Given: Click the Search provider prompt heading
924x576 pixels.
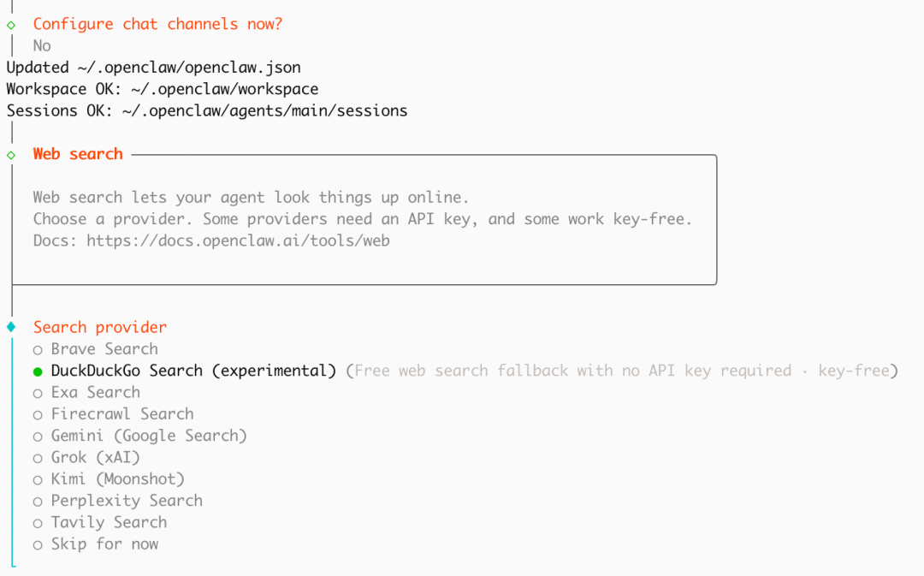Looking at the screenshot, I should coord(100,327).
